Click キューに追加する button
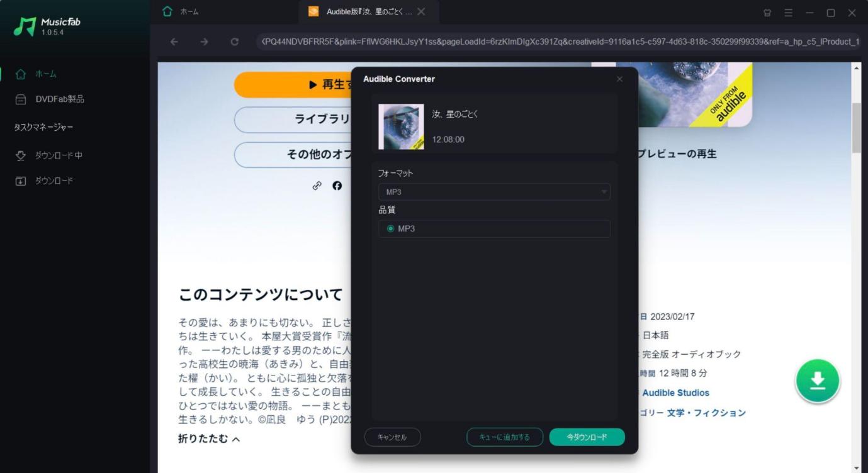The image size is (868, 473). [505, 437]
